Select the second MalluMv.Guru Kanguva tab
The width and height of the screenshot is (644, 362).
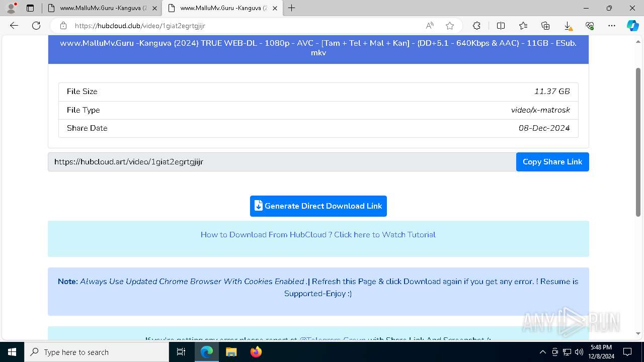click(x=222, y=8)
